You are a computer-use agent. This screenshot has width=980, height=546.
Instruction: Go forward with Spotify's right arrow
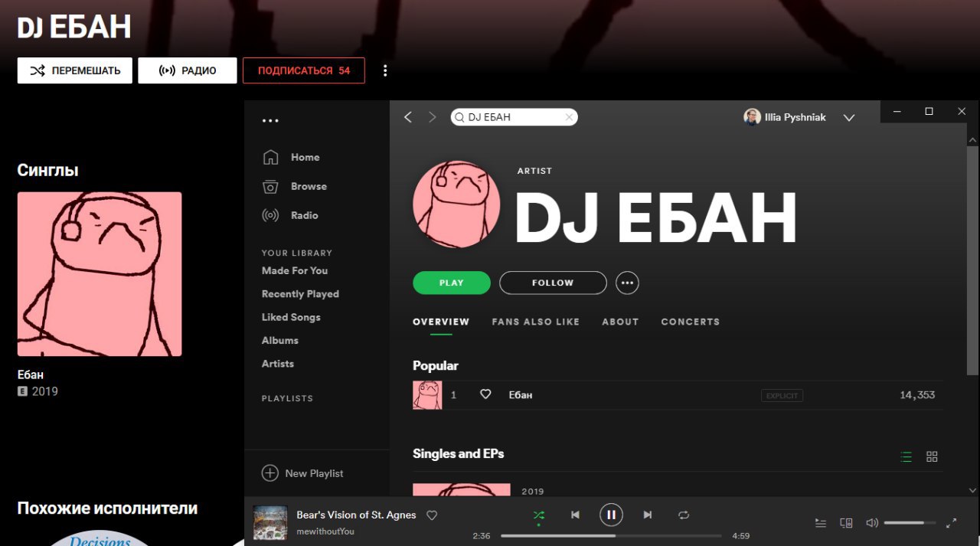(x=433, y=117)
